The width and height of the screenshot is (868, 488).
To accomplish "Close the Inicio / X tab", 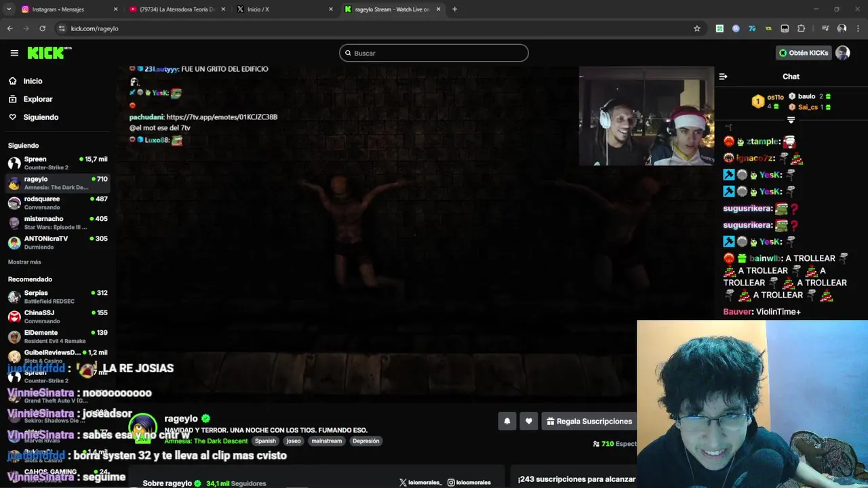I will (331, 9).
